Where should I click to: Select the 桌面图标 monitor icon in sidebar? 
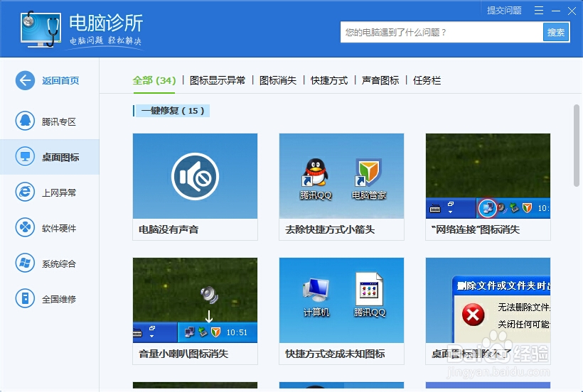25,157
